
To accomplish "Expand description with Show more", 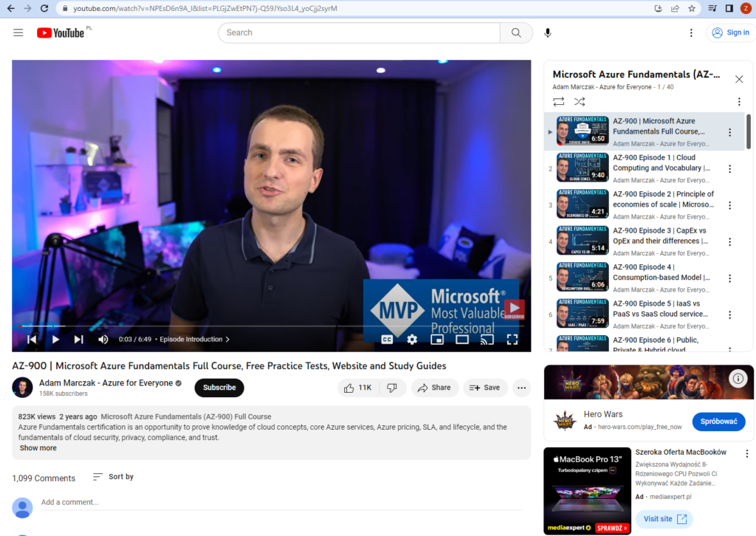I will pos(38,448).
